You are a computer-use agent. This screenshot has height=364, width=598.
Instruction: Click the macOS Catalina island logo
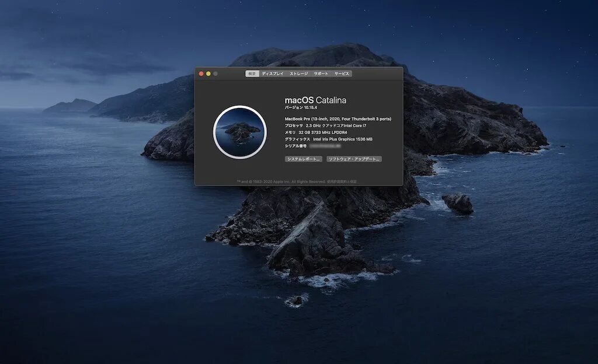(240, 132)
